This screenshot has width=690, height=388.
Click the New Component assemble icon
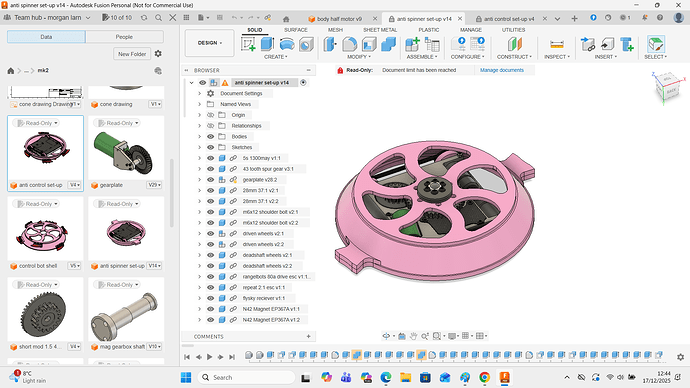pyautogui.click(x=412, y=44)
